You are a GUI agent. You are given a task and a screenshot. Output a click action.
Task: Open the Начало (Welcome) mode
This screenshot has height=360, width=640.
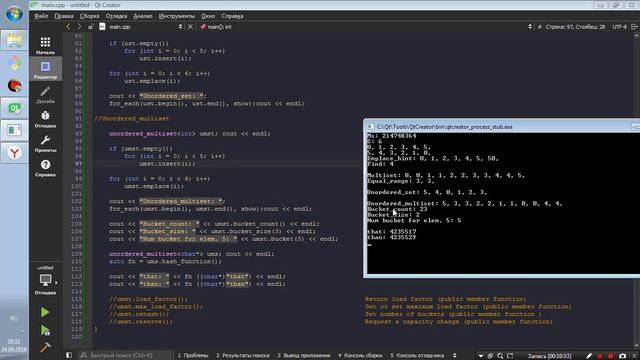[45, 45]
